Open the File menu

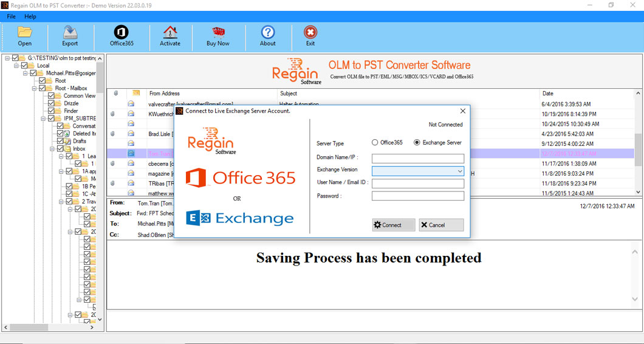12,16
